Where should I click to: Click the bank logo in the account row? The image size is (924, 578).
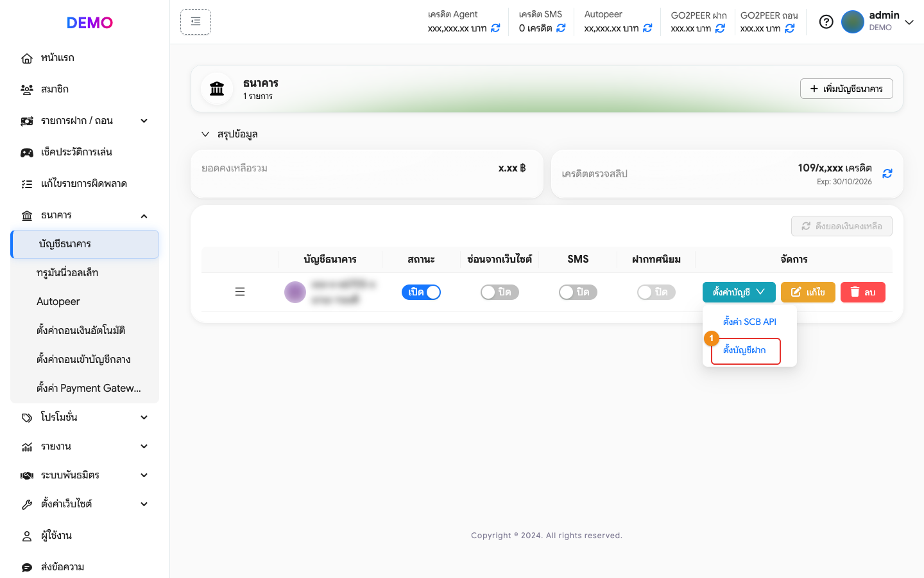[x=295, y=292]
